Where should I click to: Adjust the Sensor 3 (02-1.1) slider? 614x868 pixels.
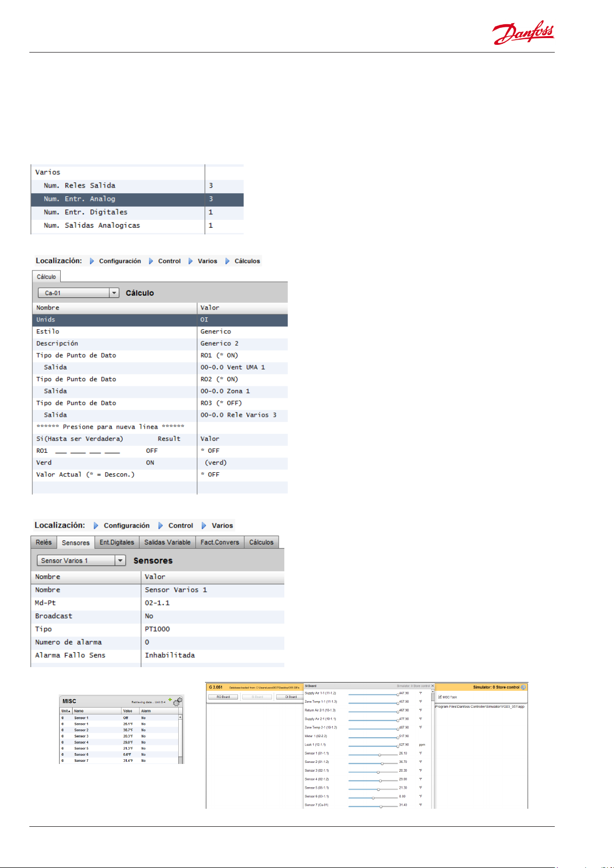(373, 771)
